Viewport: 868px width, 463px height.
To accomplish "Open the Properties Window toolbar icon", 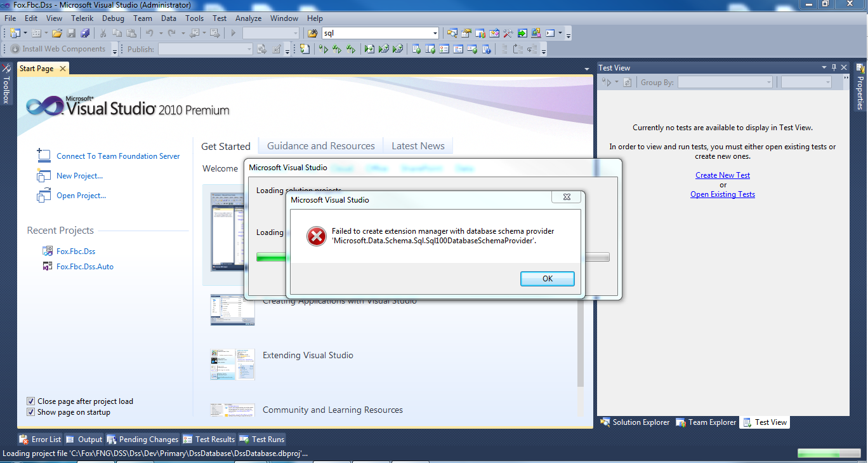I will [x=466, y=33].
